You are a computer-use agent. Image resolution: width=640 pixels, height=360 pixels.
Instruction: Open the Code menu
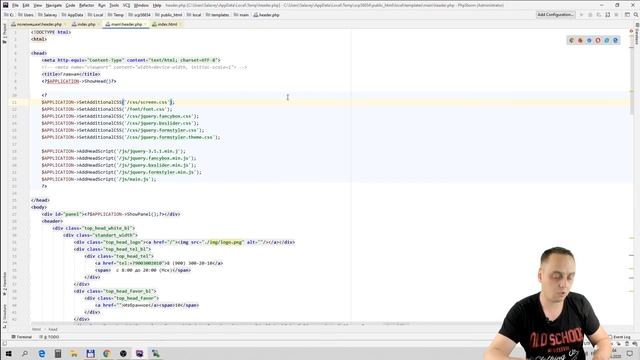coord(70,5)
